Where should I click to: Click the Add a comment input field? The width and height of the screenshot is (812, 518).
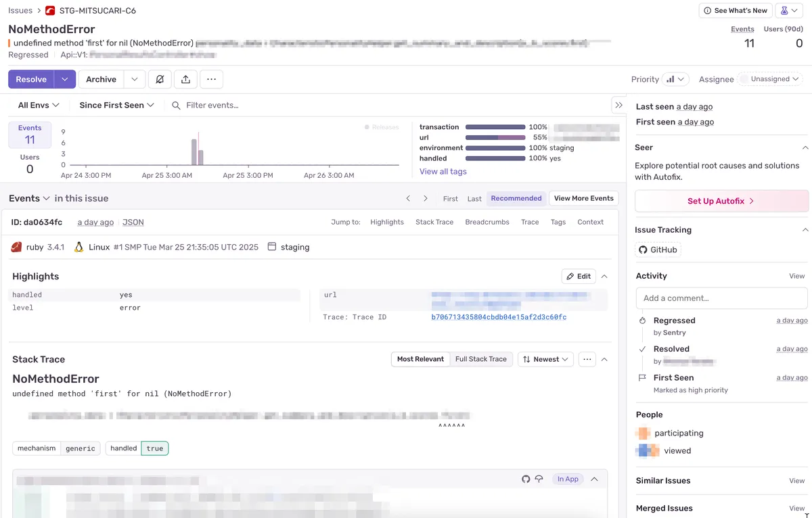(x=721, y=298)
